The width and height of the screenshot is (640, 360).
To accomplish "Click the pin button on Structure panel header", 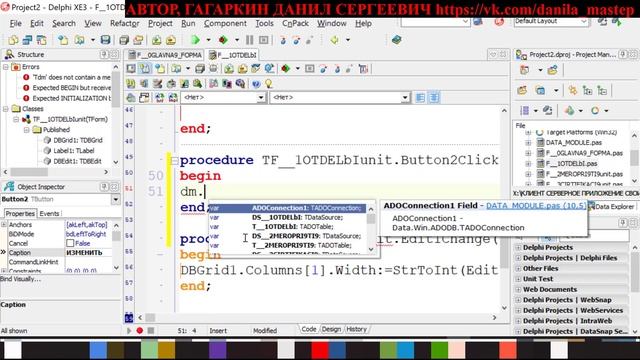I will [104, 54].
